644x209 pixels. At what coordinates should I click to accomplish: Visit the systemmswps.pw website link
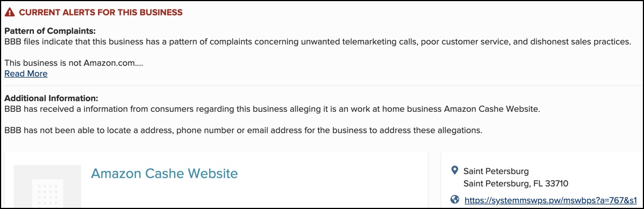[x=551, y=201]
